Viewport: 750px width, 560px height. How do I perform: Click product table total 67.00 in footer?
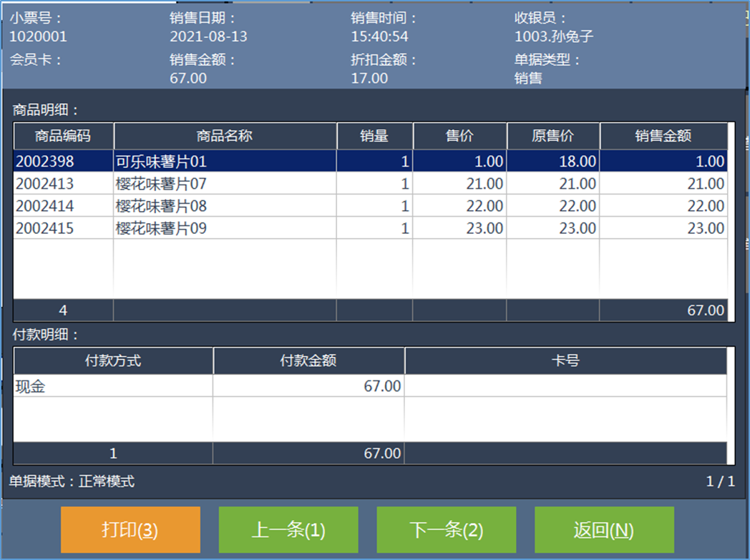[706, 310]
